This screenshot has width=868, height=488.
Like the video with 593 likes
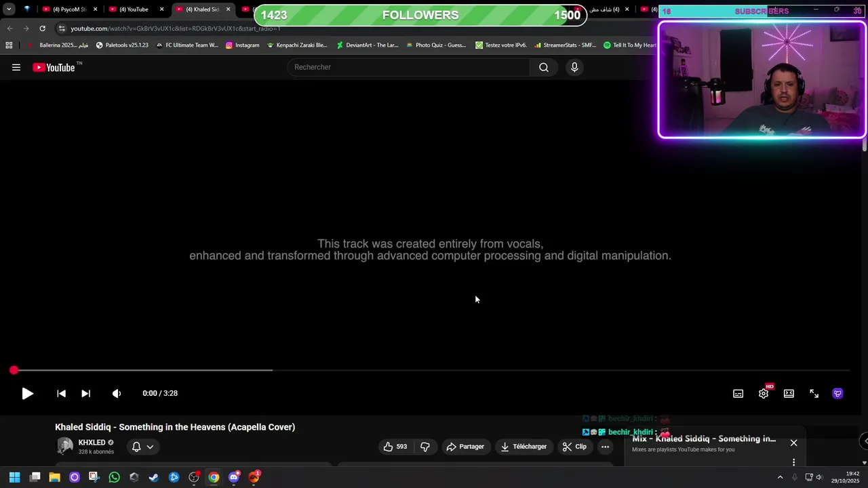point(395,447)
